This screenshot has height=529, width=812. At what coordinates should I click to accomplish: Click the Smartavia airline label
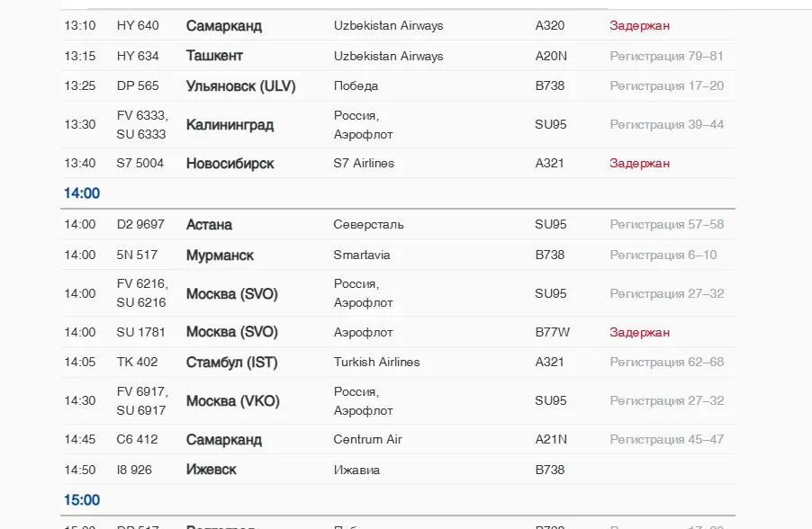tap(362, 256)
